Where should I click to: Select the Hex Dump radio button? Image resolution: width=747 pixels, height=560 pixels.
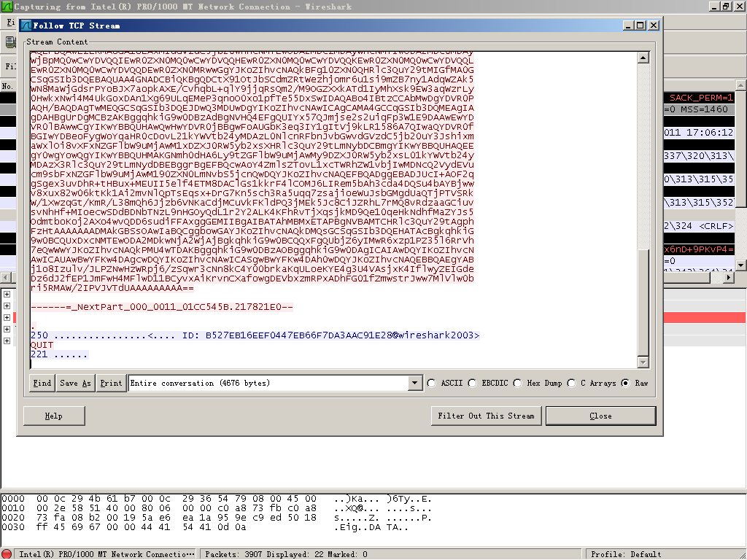518,383
